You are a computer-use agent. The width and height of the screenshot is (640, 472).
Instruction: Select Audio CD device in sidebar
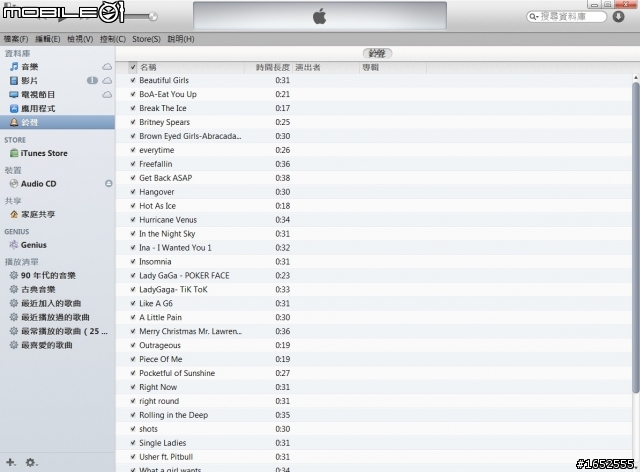[x=38, y=184]
